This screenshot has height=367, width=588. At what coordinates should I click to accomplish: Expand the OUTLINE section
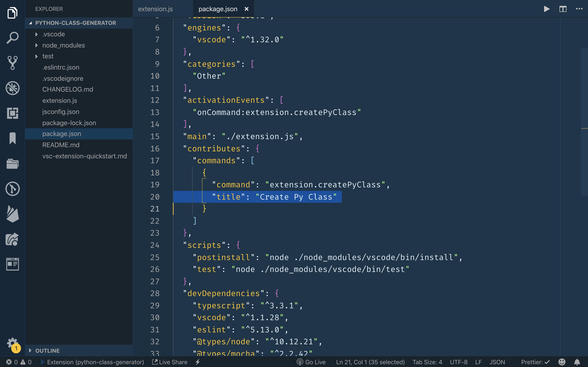[47, 351]
